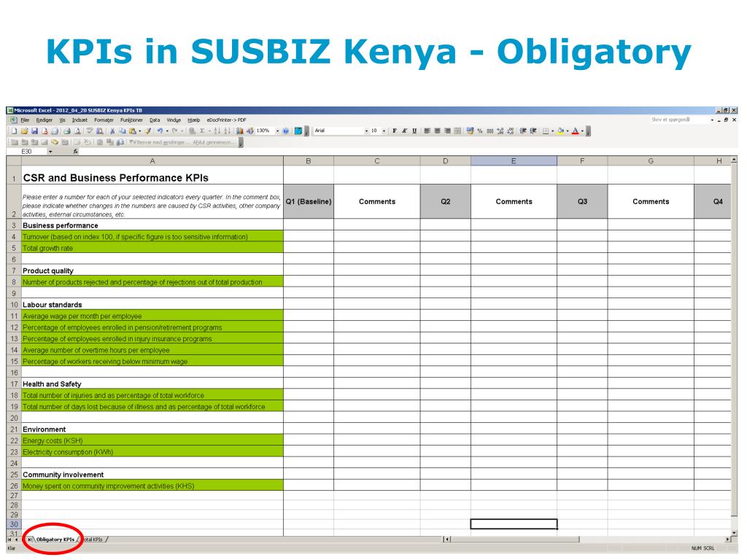Open the fill color dropdown arrow

tap(568, 131)
